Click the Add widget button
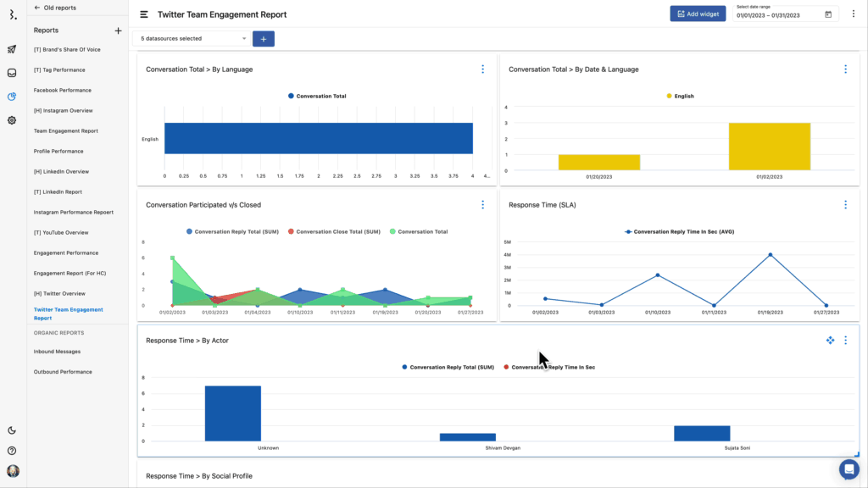This screenshot has height=488, width=868. tap(698, 14)
